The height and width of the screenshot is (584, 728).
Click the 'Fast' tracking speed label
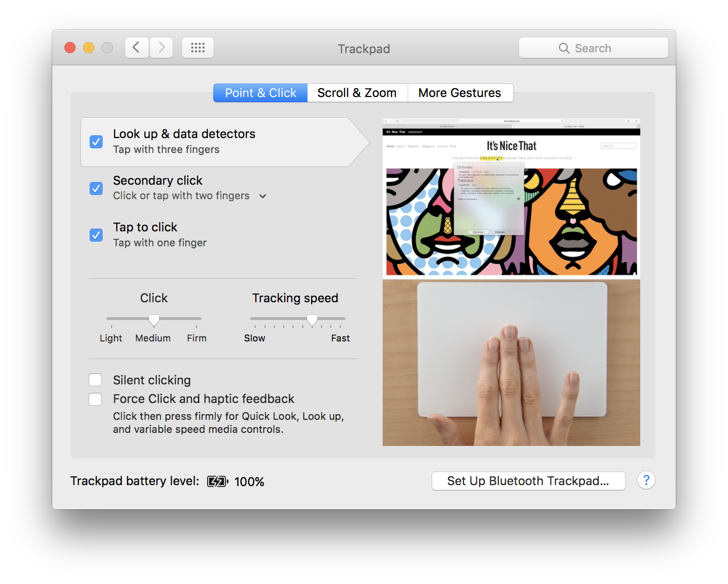[341, 338]
